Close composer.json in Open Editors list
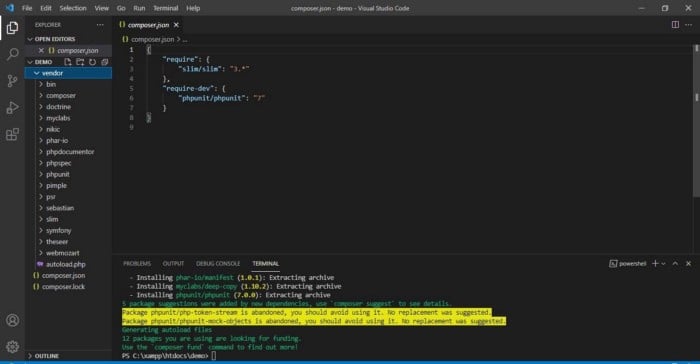This screenshot has height=364, width=700. click(x=41, y=50)
